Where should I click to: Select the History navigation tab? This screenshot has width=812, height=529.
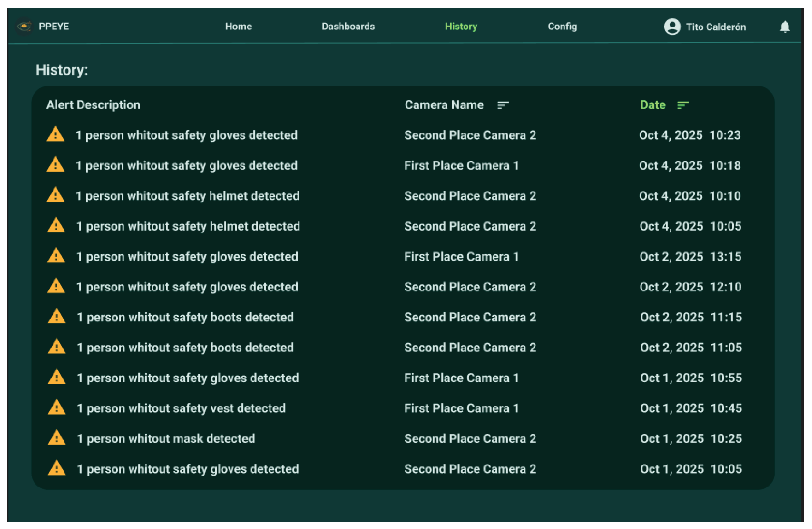(461, 27)
